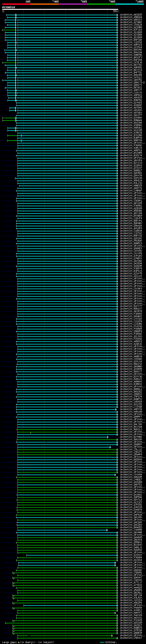146x644 pixels.
Task: Open hit UniRef100_Q8H173-2
Action: (x=132, y=82)
